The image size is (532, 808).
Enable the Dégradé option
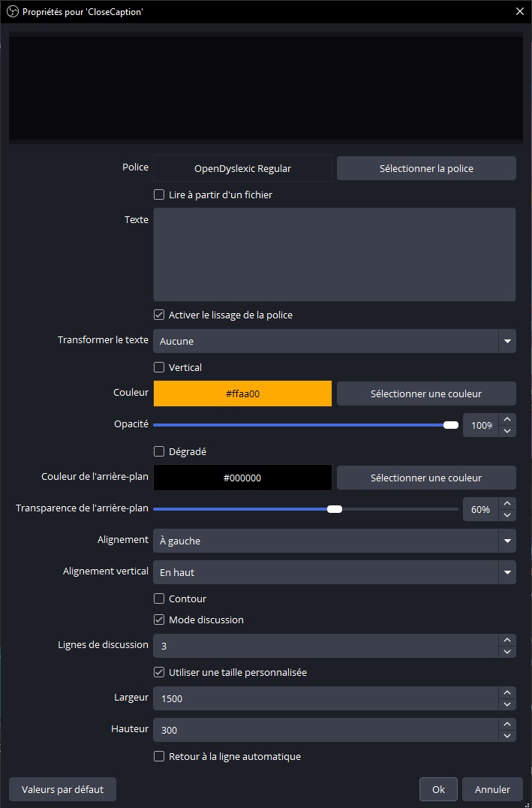[x=158, y=451]
